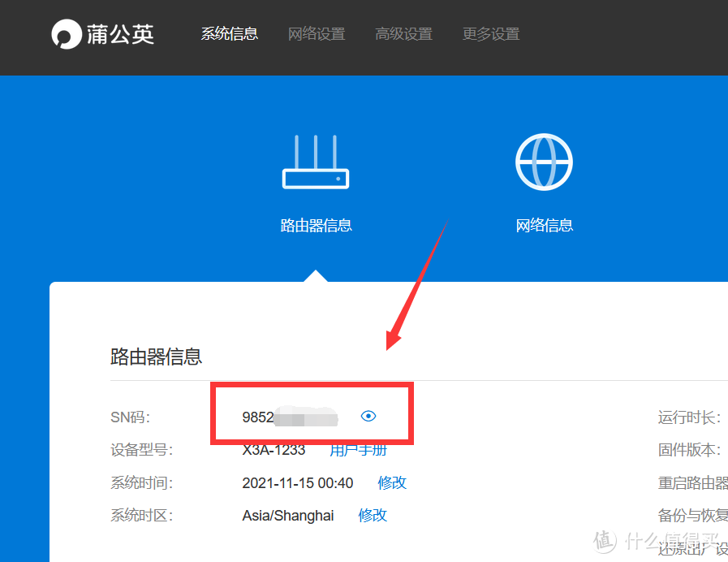Click 修改 next to the system time

pyautogui.click(x=392, y=482)
